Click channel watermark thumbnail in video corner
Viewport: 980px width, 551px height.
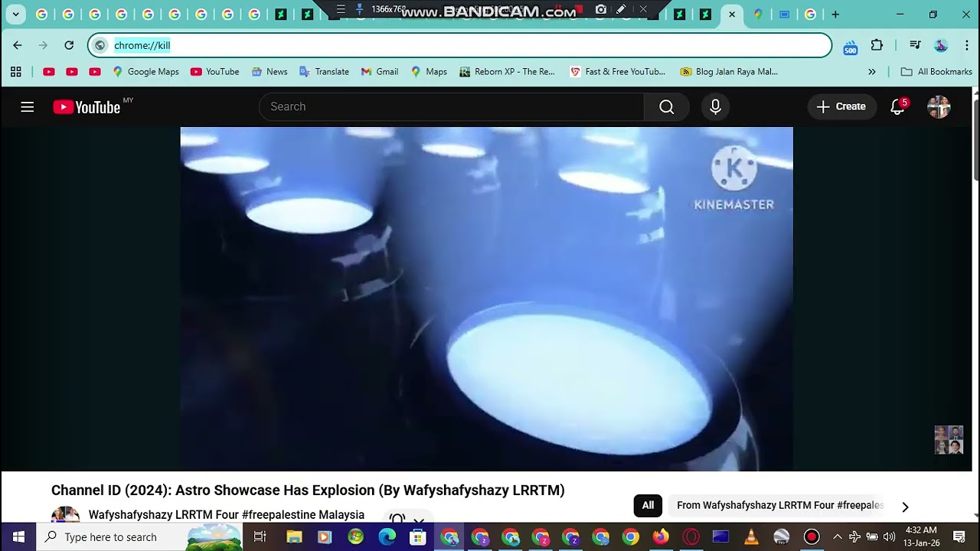point(949,440)
